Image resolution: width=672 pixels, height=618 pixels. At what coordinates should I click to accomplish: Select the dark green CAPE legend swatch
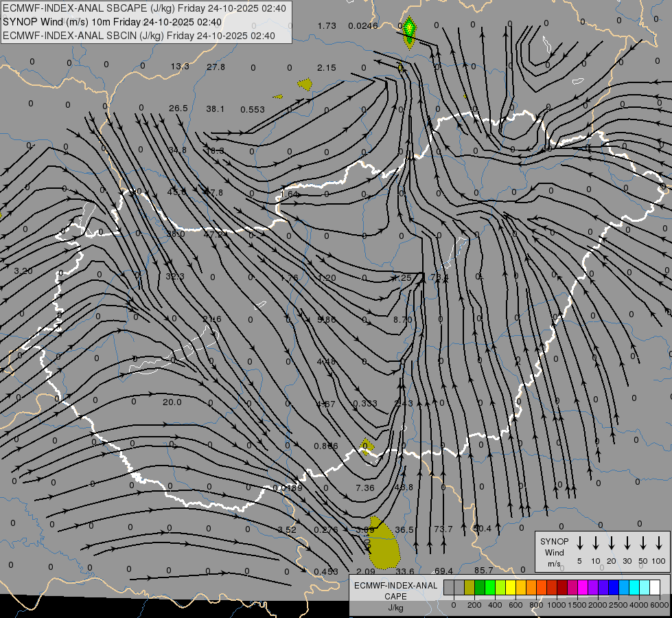tap(480, 588)
